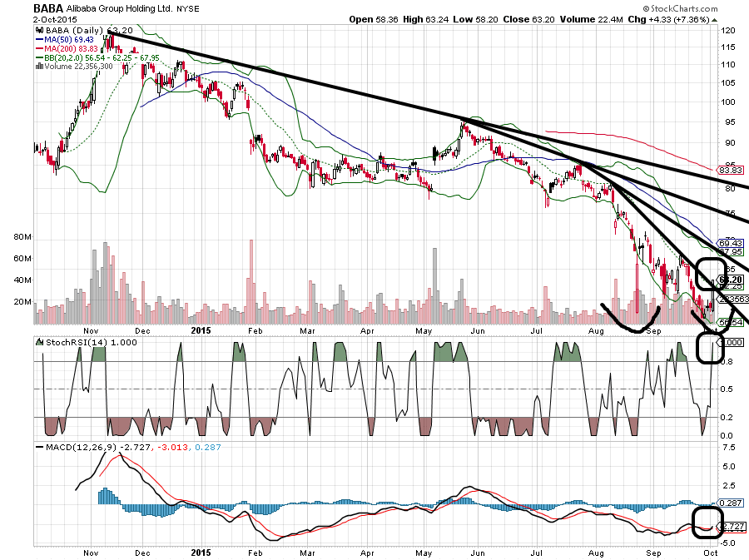Click the red -3.013 MACD signal value
Image resolution: width=749 pixels, height=560 pixels.
coord(172,448)
